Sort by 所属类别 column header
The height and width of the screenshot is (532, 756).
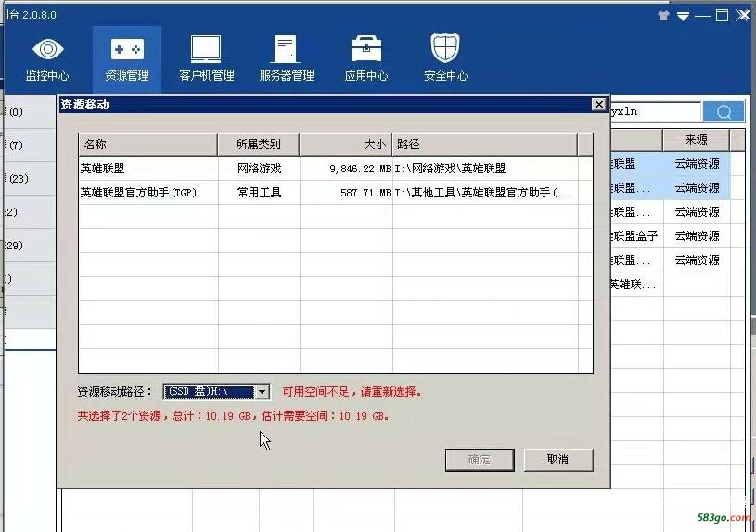click(x=259, y=144)
